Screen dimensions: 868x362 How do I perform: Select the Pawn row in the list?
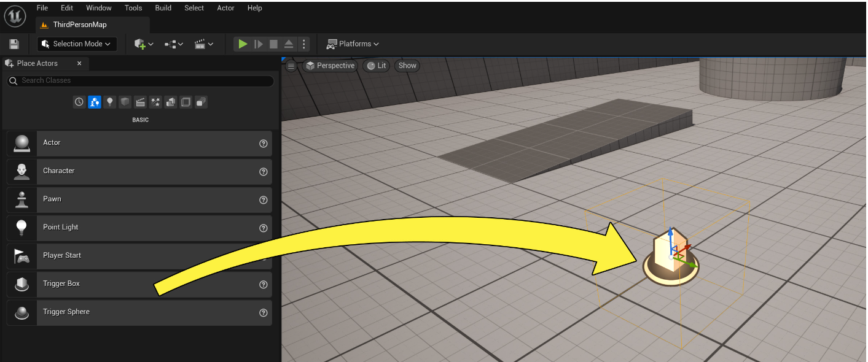139,199
